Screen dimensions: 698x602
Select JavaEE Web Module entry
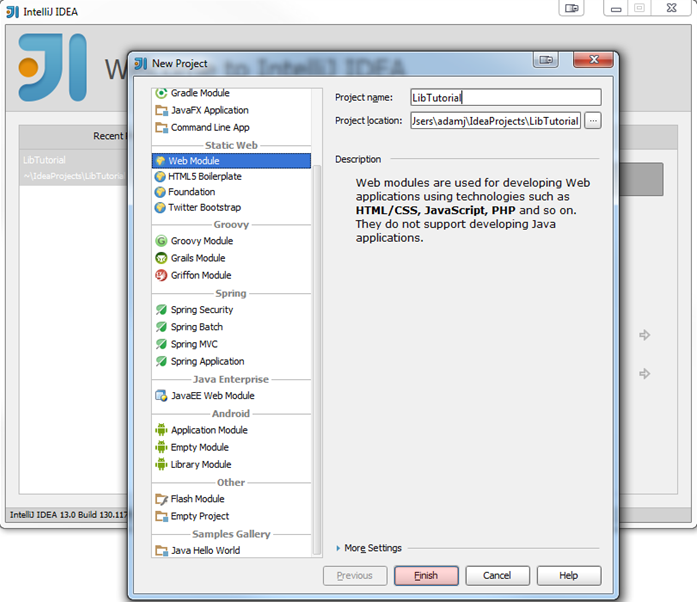click(231, 395)
